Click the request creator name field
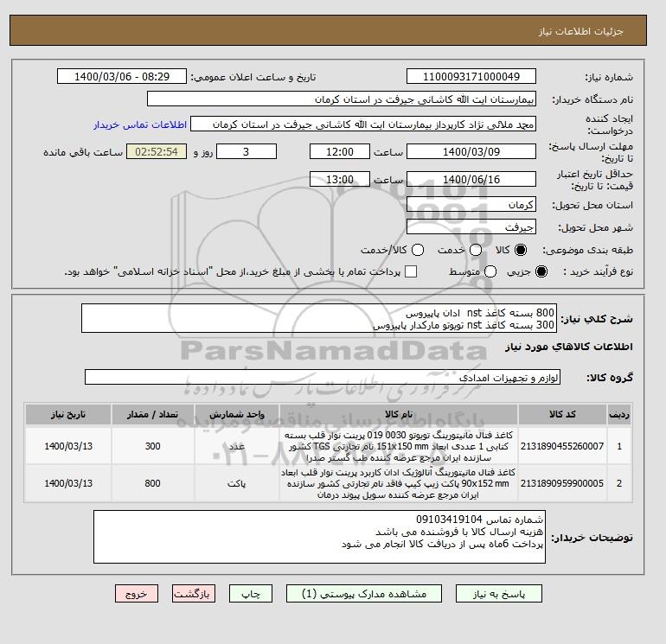 363,124
